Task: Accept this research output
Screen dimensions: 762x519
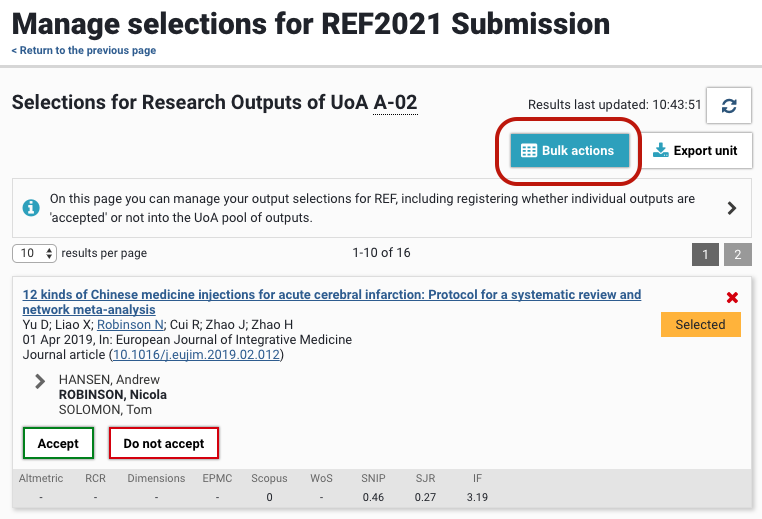Action: (58, 443)
